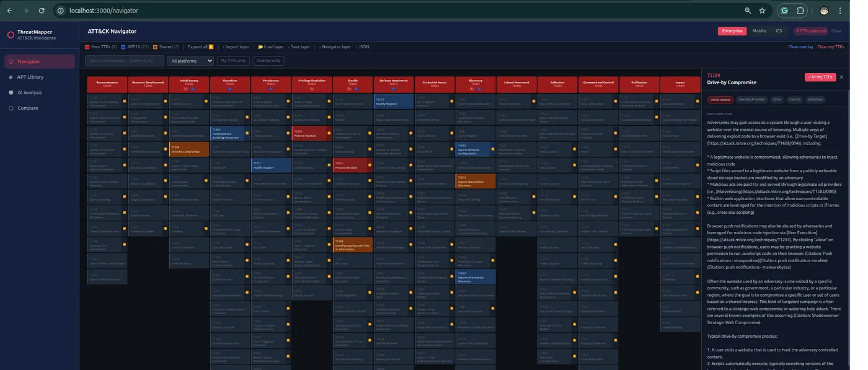
Task: Bookmark this page with the star icon
Action: tap(762, 11)
